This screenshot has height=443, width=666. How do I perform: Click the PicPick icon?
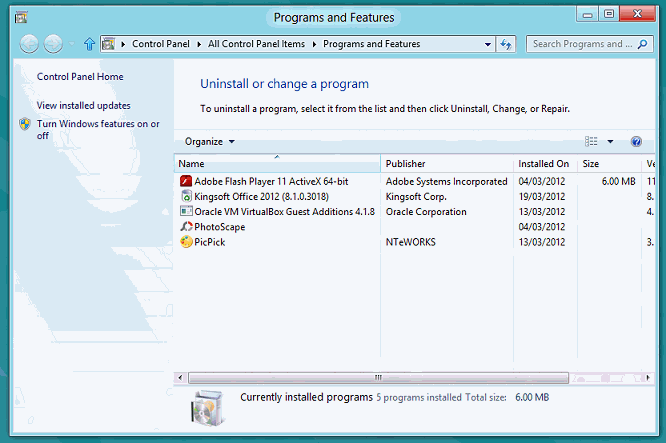pos(186,242)
